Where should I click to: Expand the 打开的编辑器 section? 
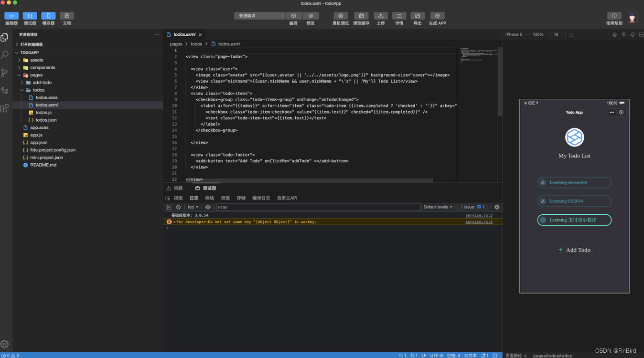point(88,44)
